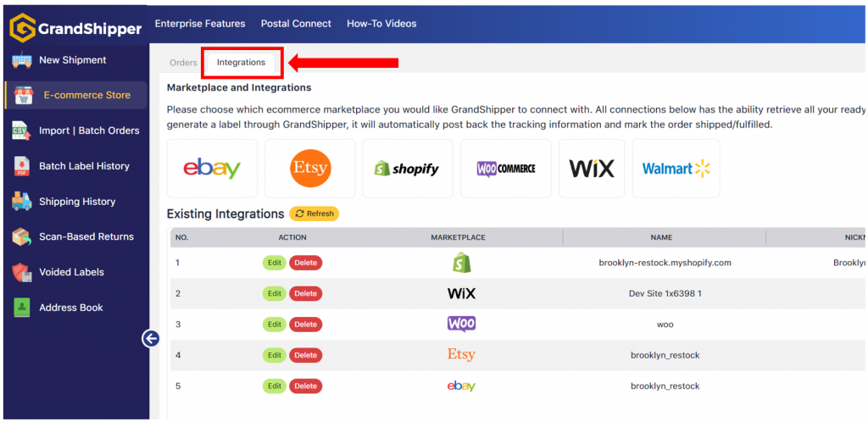Open Address Book page
This screenshot has height=422, width=868.
click(71, 308)
